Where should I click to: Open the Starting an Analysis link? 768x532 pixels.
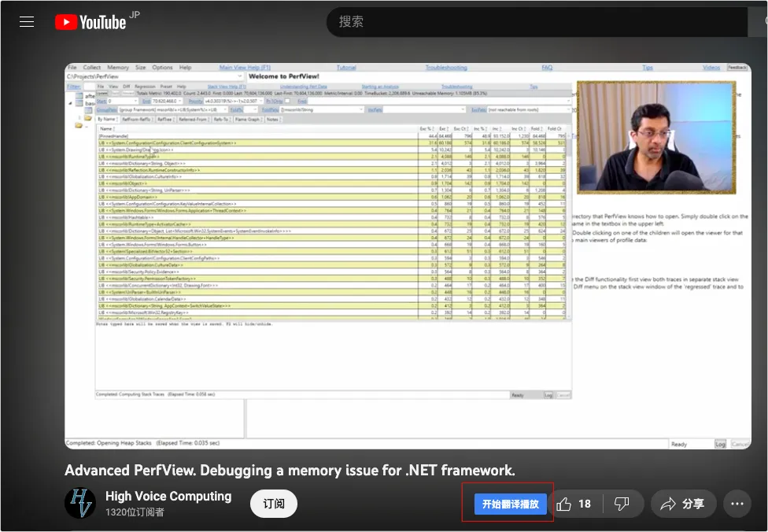(380, 87)
